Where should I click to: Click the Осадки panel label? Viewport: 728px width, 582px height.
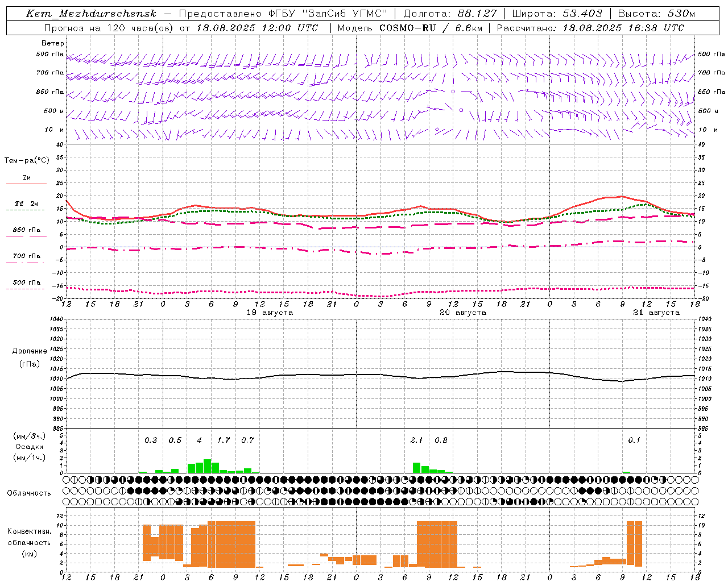[30, 447]
